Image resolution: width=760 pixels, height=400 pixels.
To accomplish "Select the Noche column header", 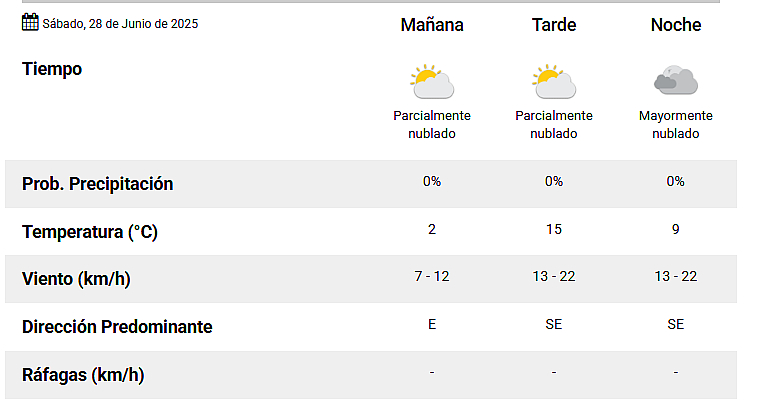I will 676,25.
